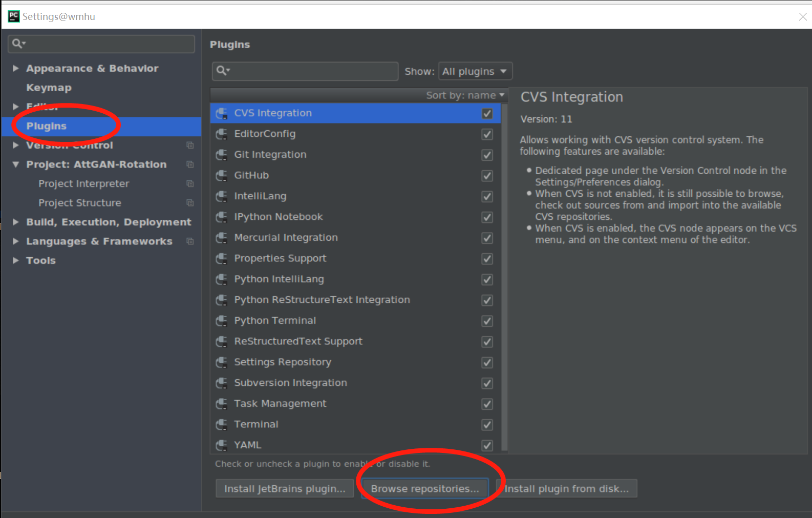
Task: Click the Python Terminal plugin icon
Action: 222,321
